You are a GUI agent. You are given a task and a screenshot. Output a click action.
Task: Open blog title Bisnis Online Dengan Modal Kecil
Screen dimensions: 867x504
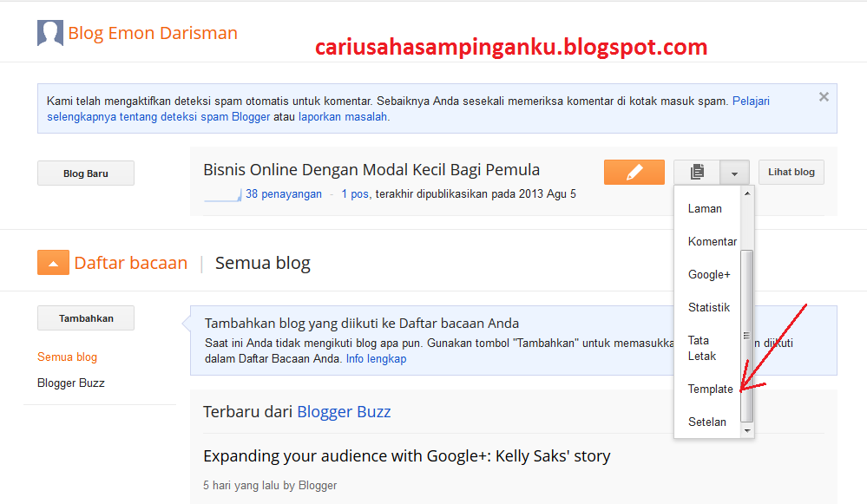(371, 170)
